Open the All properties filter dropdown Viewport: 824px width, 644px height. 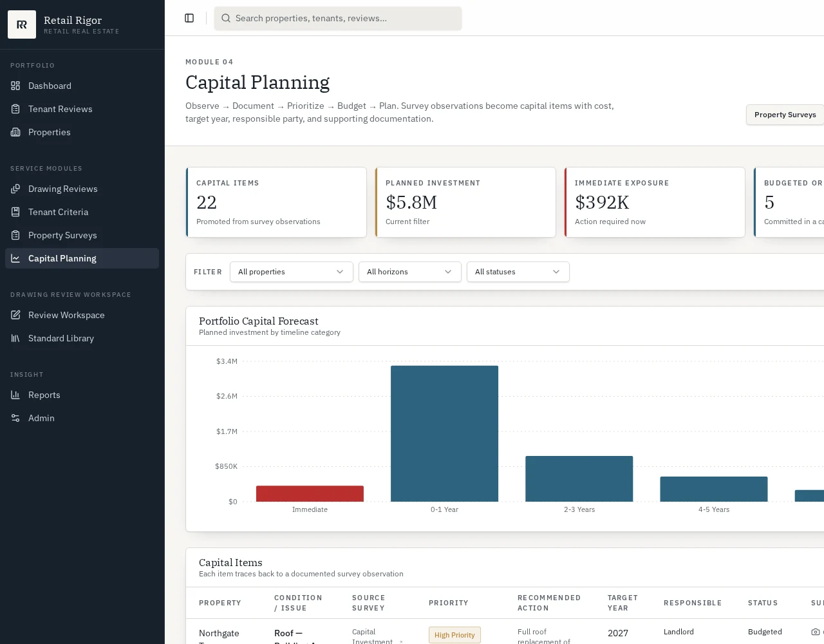tap(292, 272)
